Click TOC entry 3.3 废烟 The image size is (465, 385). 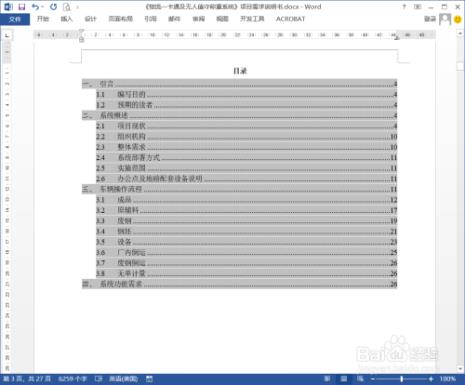pos(247,221)
